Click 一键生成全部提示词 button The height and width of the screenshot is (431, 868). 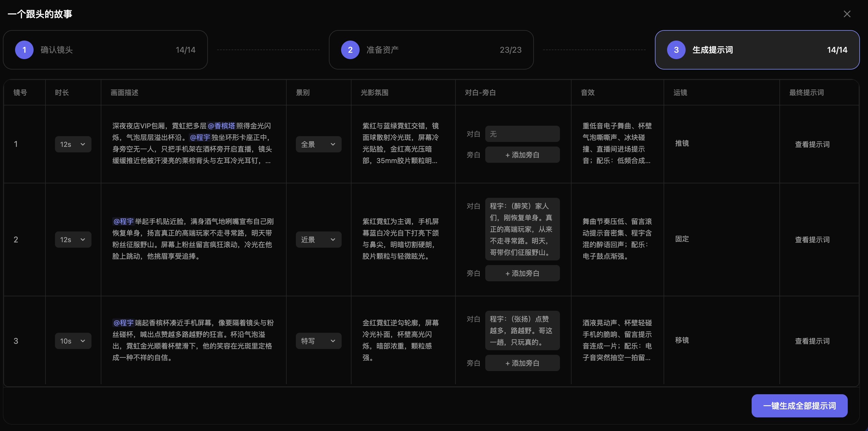point(799,406)
